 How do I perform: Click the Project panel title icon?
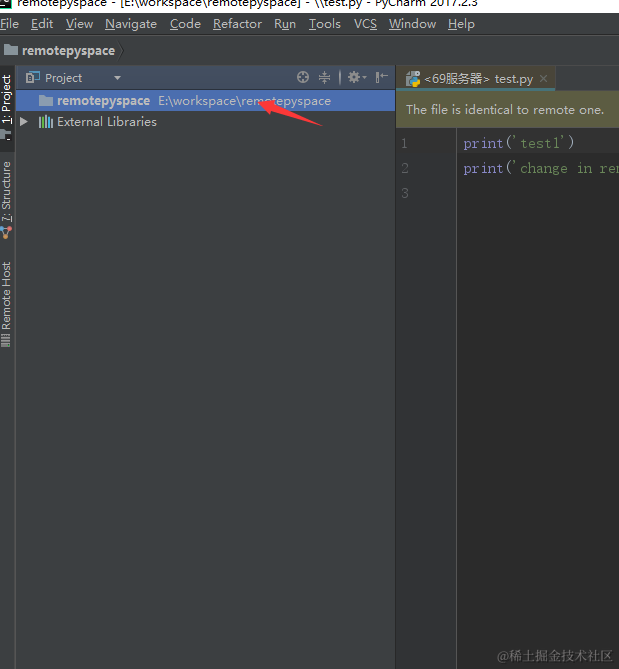click(32, 78)
